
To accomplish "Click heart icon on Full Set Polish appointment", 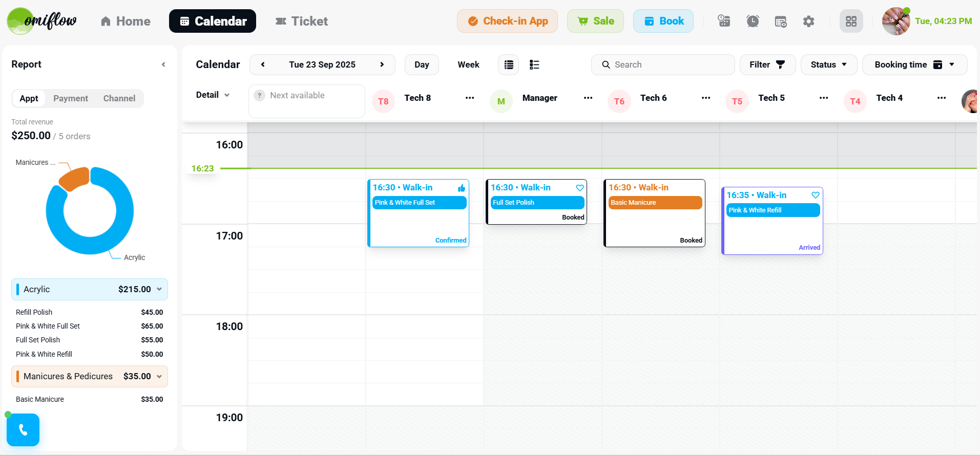I will coord(579,188).
